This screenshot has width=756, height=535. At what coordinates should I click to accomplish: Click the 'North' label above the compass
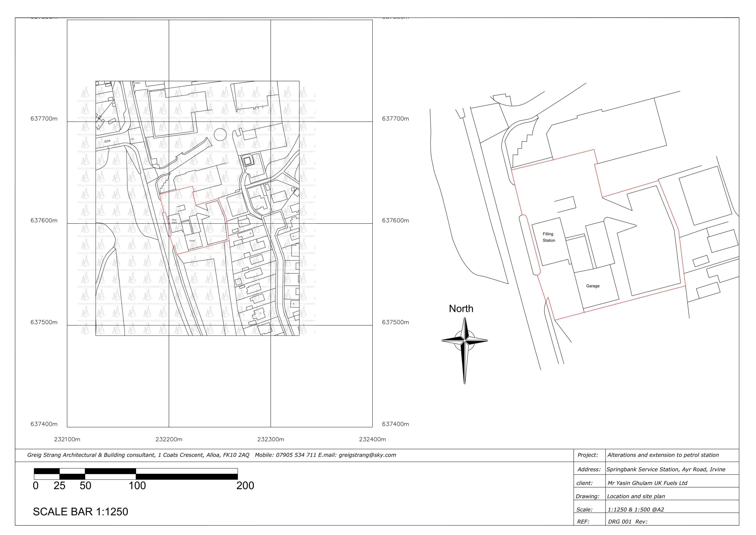[461, 309]
